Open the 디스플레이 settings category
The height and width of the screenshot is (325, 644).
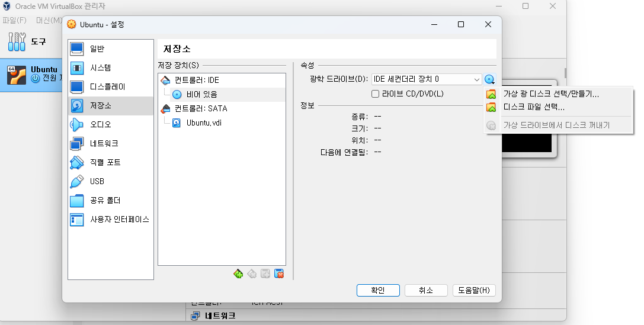tap(110, 86)
